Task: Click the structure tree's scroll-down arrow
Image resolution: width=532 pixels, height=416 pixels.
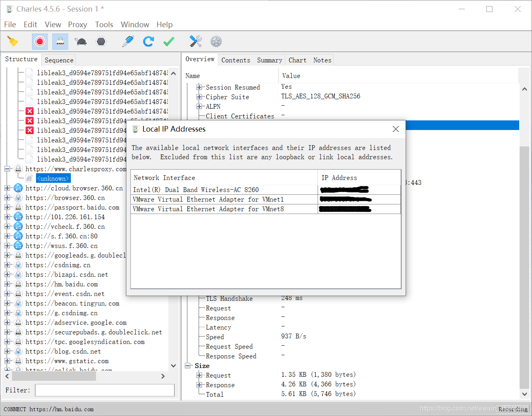Action: [x=173, y=366]
